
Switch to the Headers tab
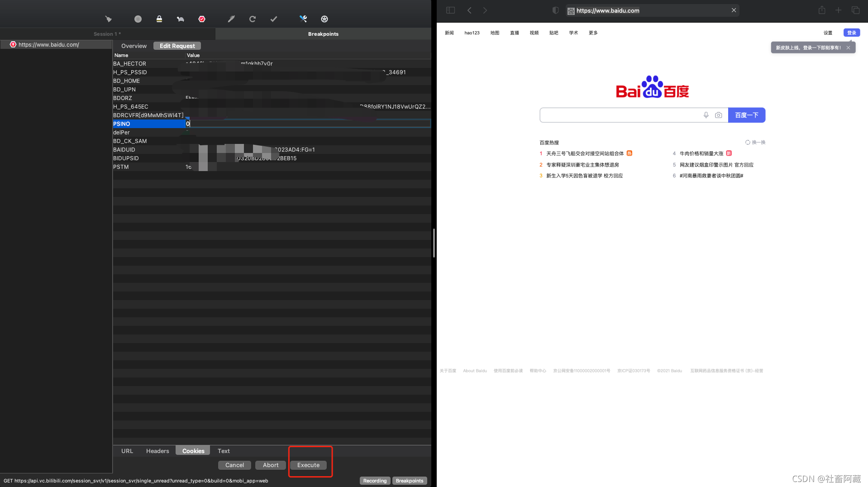click(x=157, y=450)
